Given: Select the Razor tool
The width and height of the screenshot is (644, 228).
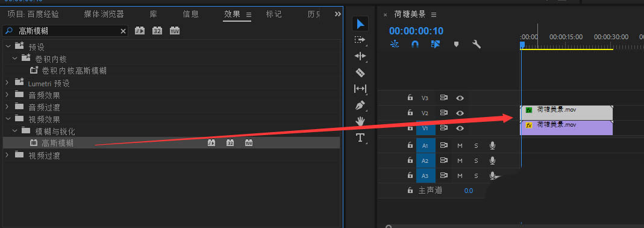Looking at the screenshot, I should 360,73.
